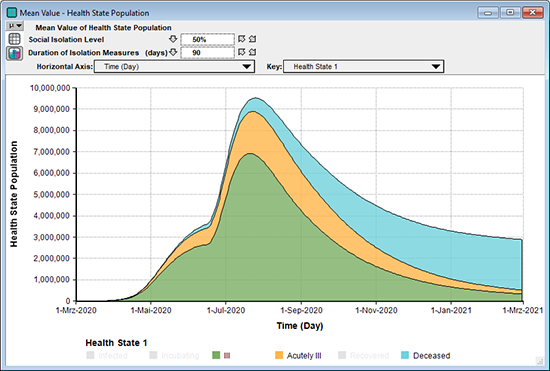Click the Time (Day) axis title
The image size is (550, 371).
pos(300,326)
